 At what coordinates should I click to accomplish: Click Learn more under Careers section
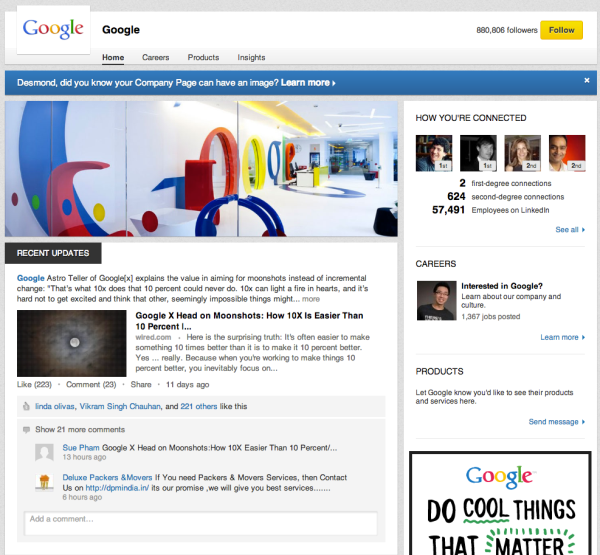[562, 337]
